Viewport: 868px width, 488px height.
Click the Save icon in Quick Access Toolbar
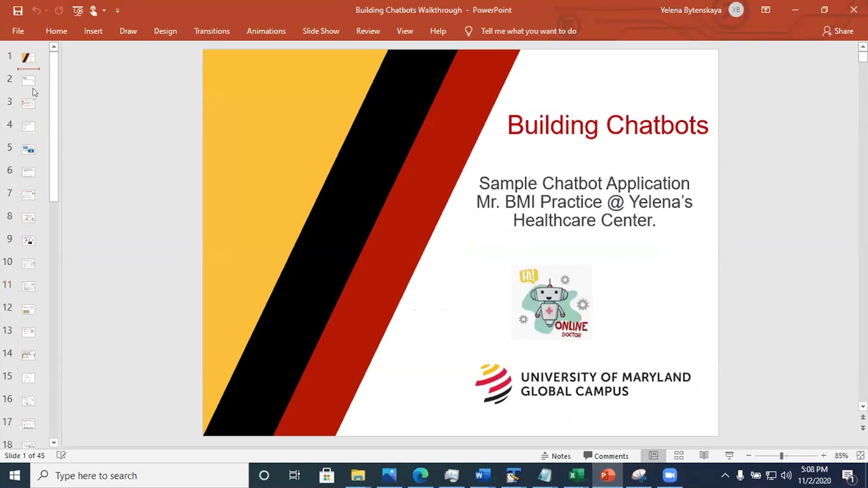click(18, 10)
